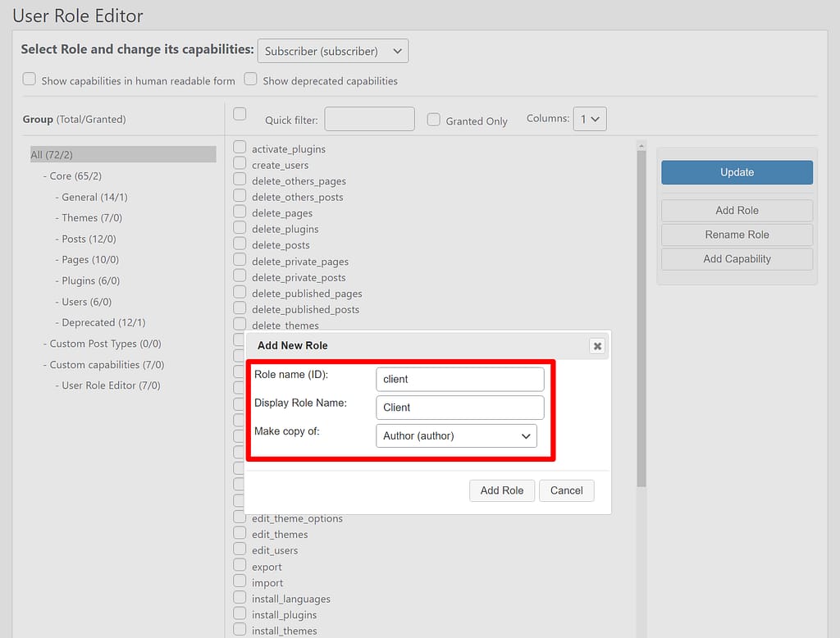Screen dimensions: 840x638
Task: Click the Display Role Name field
Action: coord(460,408)
